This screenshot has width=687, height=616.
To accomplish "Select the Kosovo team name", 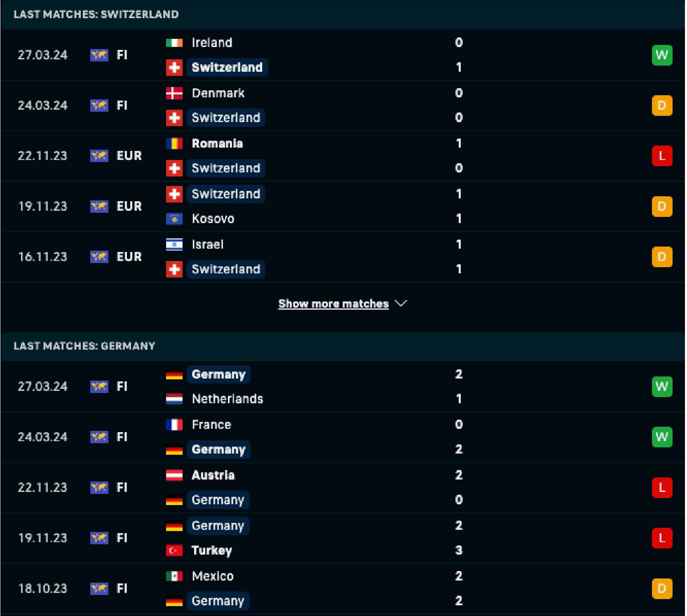I will [x=213, y=219].
